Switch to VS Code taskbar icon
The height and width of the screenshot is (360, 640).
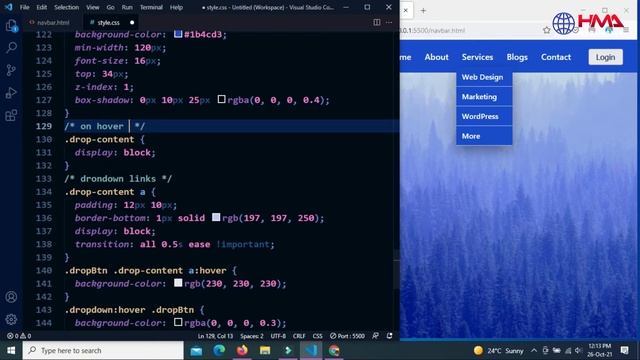tap(311, 351)
